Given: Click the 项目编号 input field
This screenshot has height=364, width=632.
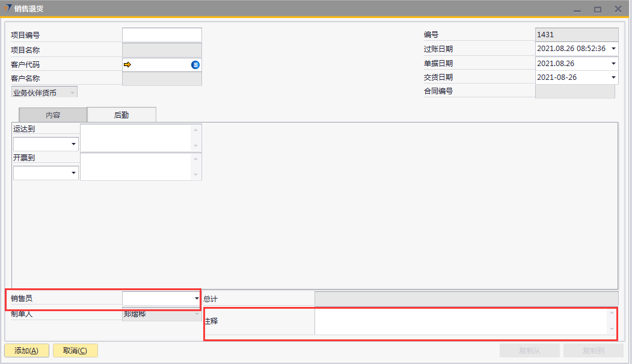Looking at the screenshot, I should (162, 35).
